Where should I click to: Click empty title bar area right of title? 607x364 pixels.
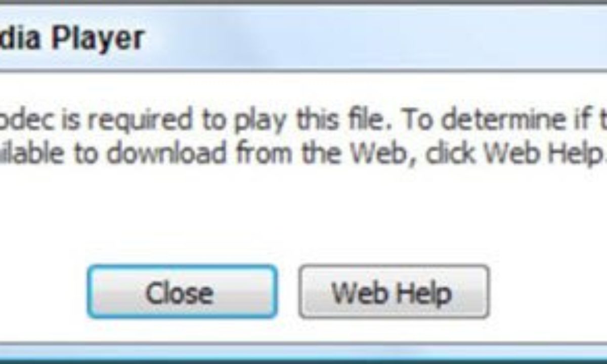(x=374, y=38)
